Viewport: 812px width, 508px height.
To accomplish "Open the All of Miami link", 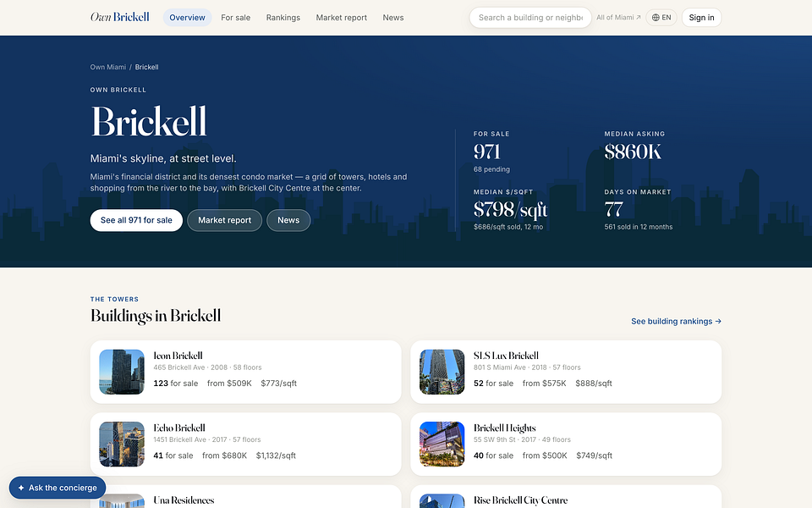I will [618, 18].
